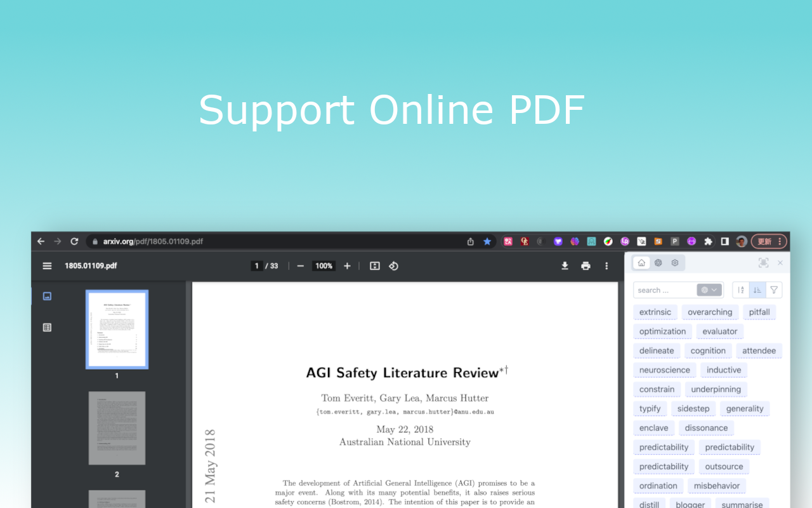
Task: Open the pink translate extension icon
Action: coord(508,241)
